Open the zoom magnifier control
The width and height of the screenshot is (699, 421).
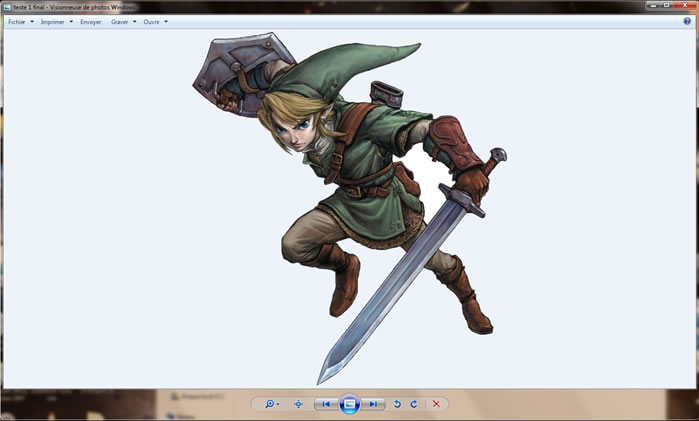pyautogui.click(x=272, y=404)
